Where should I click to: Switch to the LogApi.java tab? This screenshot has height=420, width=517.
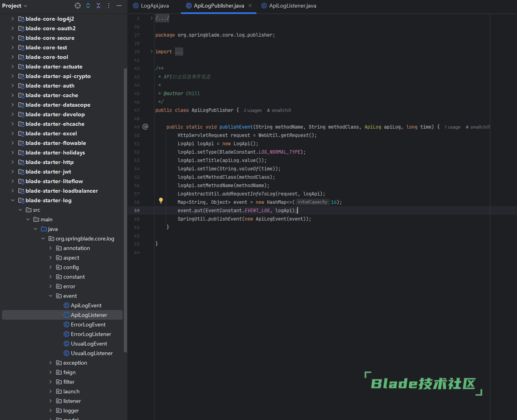pos(151,6)
